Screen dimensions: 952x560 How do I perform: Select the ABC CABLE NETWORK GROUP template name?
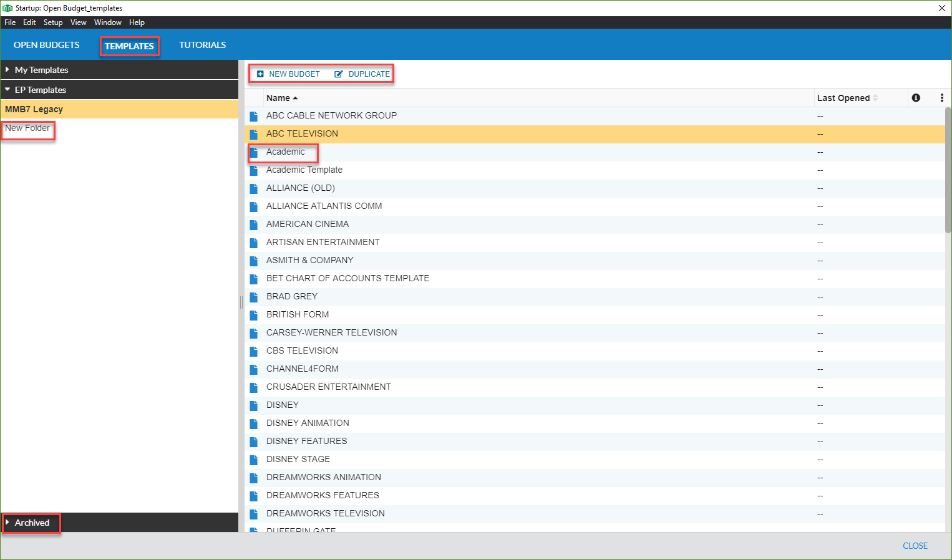tap(331, 115)
